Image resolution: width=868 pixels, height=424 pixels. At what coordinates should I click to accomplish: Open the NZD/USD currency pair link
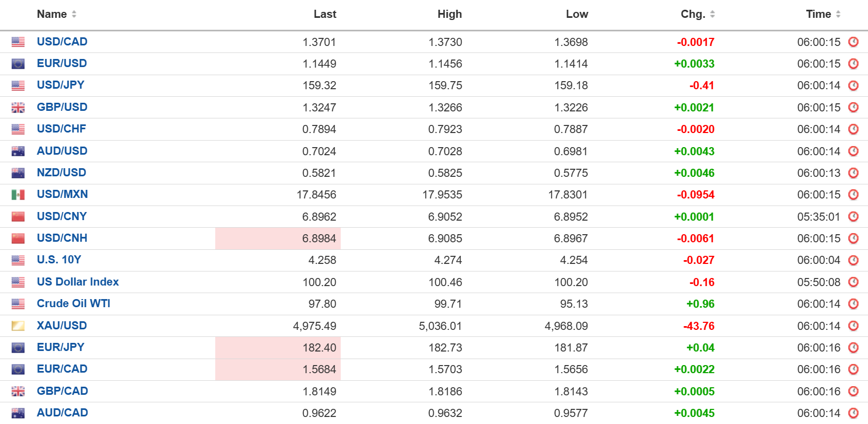(x=62, y=173)
